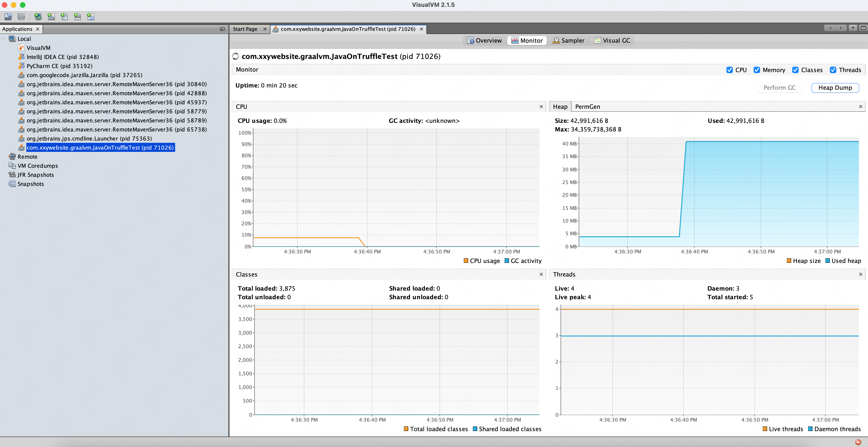Select the PermGen tab in the Heap panel

pyautogui.click(x=587, y=106)
